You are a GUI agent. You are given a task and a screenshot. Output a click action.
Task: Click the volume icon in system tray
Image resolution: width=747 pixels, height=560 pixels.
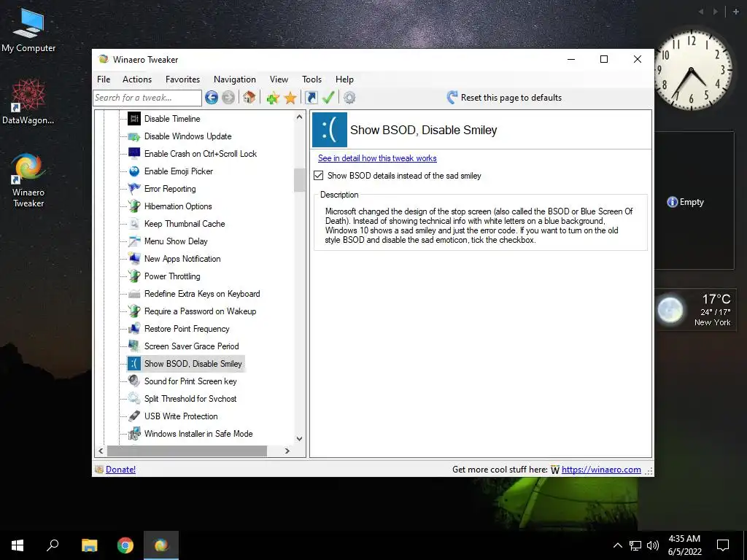pos(653,545)
